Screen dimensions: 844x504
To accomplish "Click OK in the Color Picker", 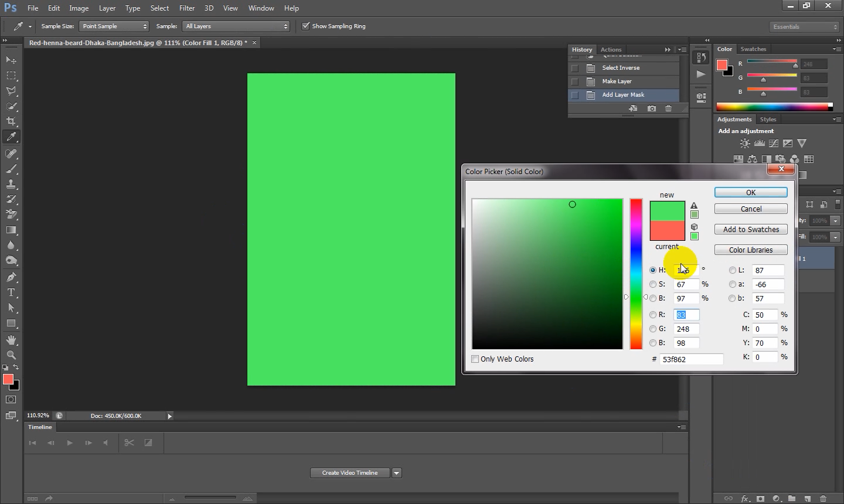I will [750, 193].
